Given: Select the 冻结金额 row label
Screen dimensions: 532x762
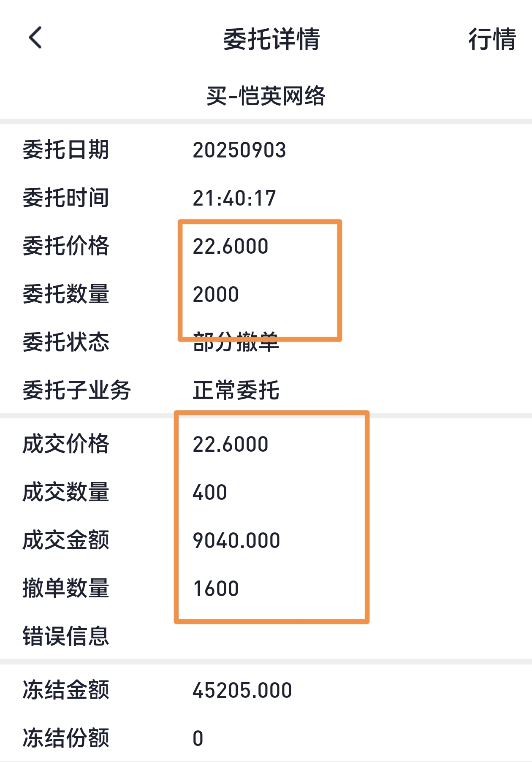Looking at the screenshot, I should point(66,690).
